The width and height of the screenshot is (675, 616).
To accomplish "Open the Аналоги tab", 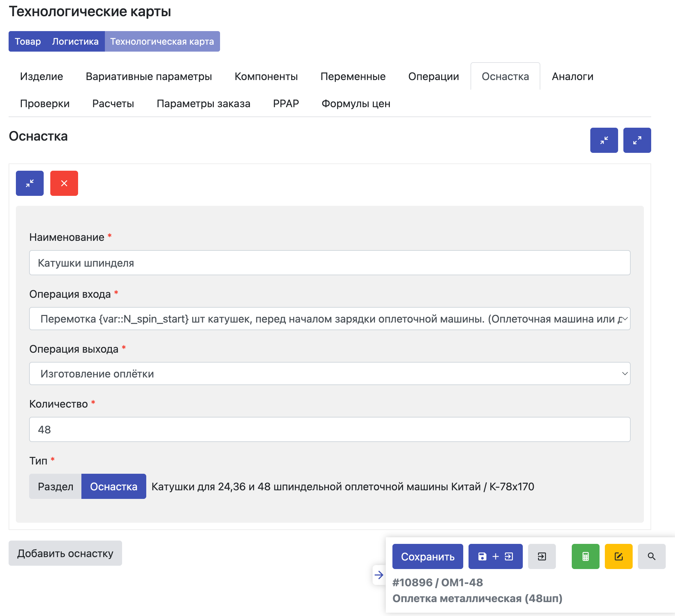I will 572,76.
